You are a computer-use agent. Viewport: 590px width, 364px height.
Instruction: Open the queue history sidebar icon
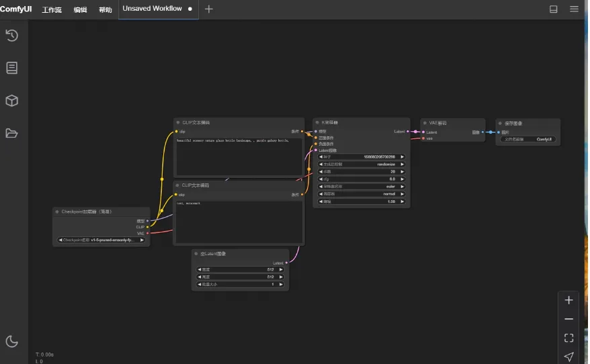click(11, 36)
